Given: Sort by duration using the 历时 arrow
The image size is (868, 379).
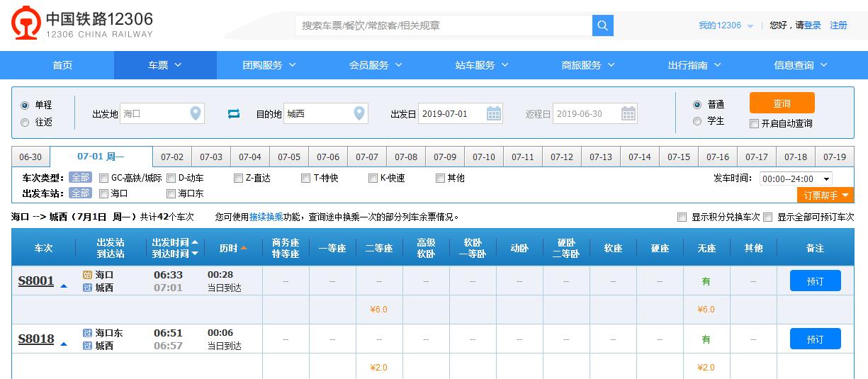Looking at the screenshot, I should pos(243,248).
